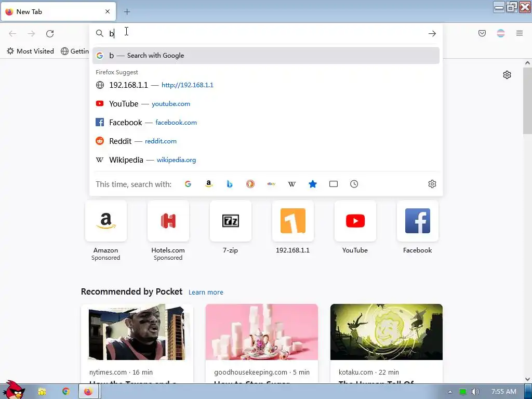Search this time with DuckDuckGo

[x=250, y=184]
